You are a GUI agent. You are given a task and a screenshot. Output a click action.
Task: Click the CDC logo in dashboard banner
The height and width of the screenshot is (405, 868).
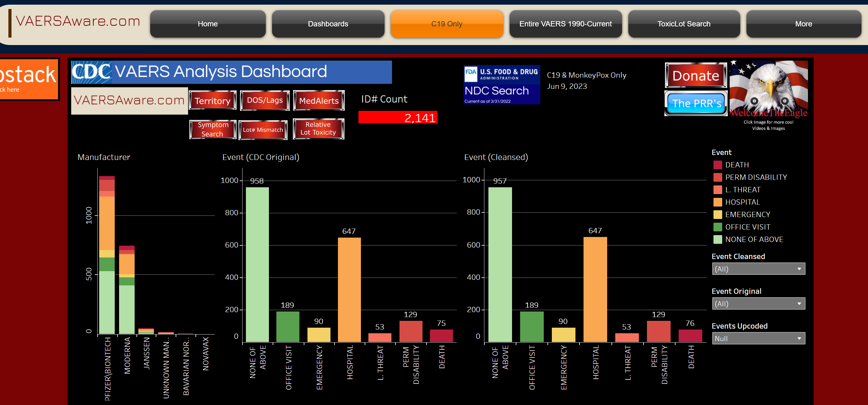(x=91, y=72)
